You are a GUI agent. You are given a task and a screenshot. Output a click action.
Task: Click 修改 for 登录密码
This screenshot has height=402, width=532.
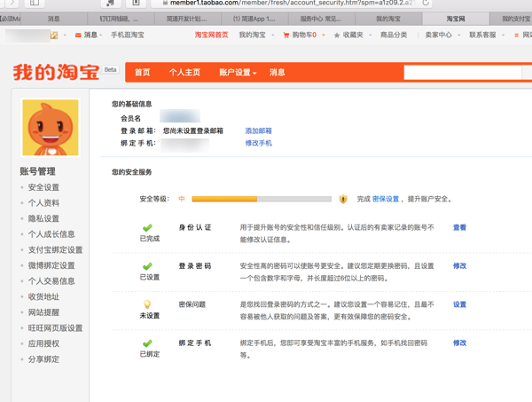tap(459, 266)
